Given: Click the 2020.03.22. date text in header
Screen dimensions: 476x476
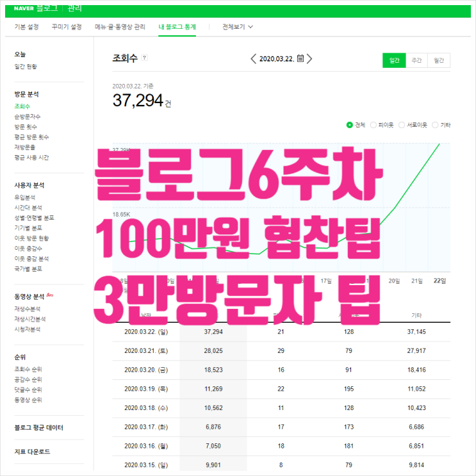Looking at the screenshot, I should [x=277, y=59].
